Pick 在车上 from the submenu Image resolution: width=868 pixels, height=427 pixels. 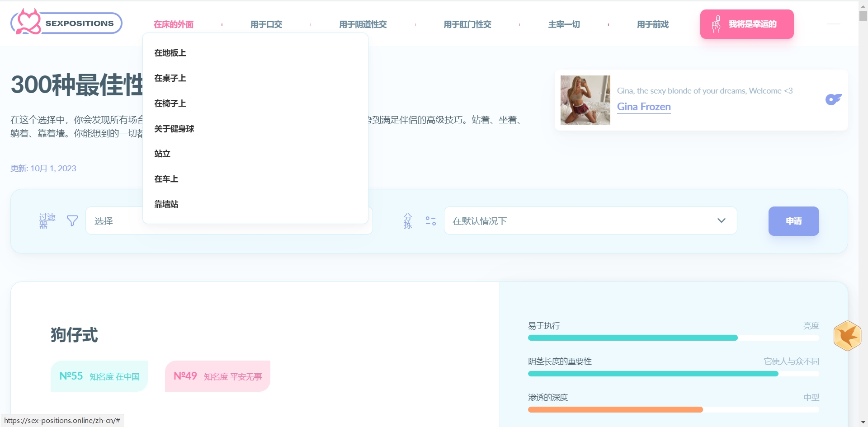(166, 179)
